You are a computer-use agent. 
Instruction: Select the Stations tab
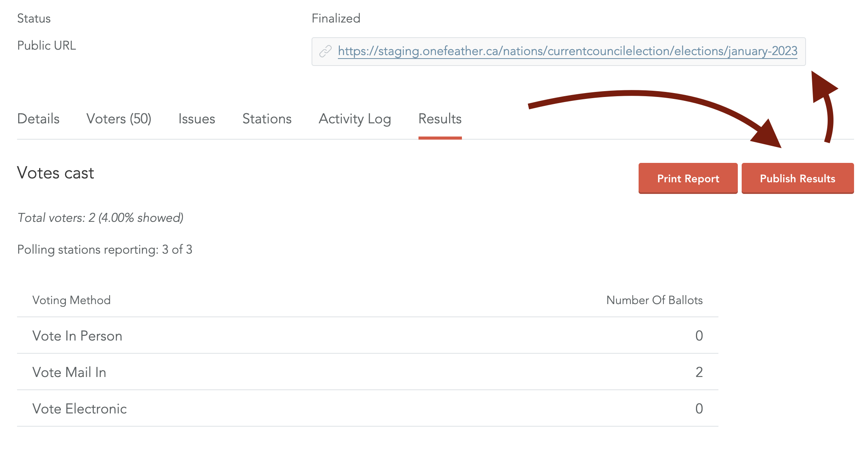267,119
